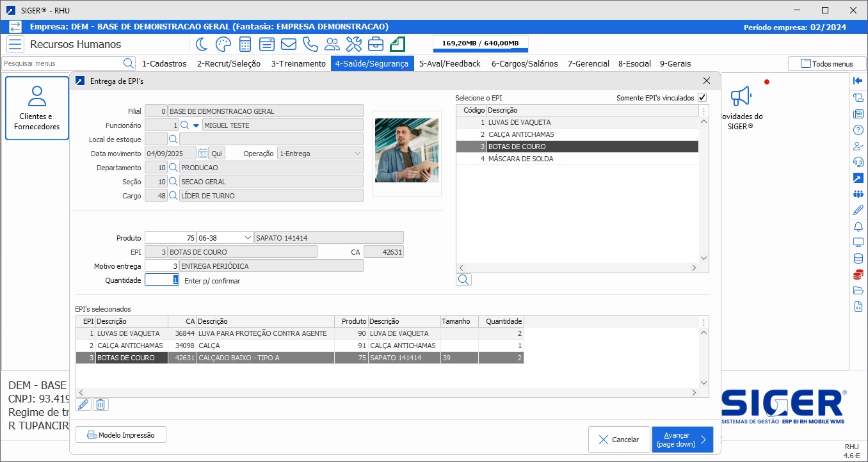The width and height of the screenshot is (868, 462).
Task: Click the Quantidade input field
Action: (161, 280)
